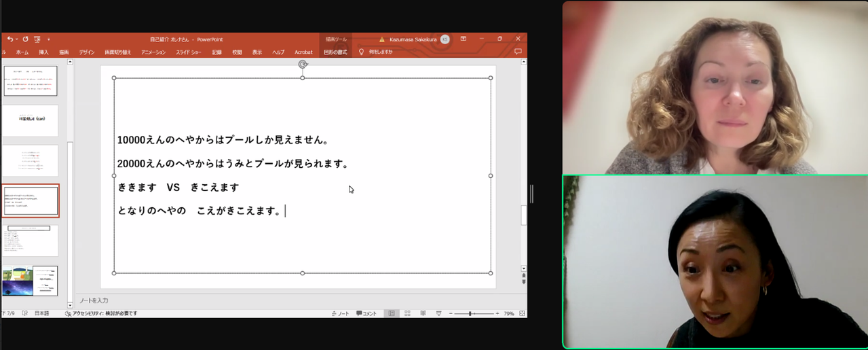Select thumbnail just below the highlighted slide
The image size is (868, 350).
31,241
